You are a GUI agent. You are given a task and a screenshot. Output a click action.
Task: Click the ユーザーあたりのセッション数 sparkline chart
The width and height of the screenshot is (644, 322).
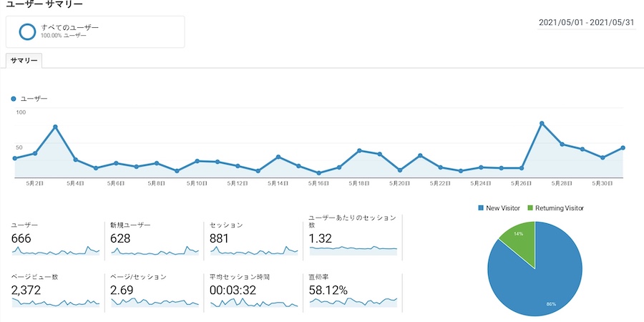pos(353,250)
